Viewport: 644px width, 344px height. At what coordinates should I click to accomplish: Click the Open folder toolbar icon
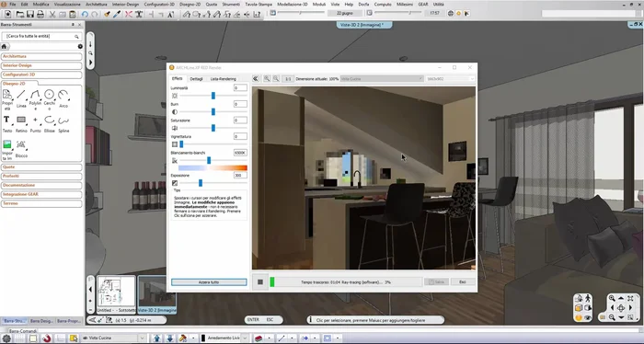[19, 15]
